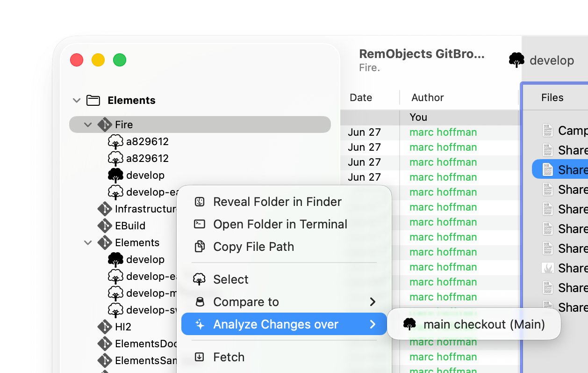Select the Elements top folder label
Viewport: 588px width, 373px height.
[131, 100]
